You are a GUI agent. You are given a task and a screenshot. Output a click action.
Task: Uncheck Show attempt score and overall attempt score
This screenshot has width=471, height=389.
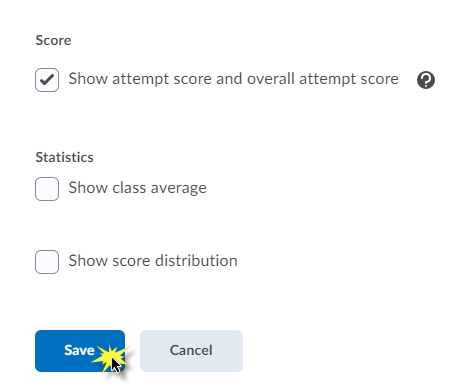pos(47,80)
